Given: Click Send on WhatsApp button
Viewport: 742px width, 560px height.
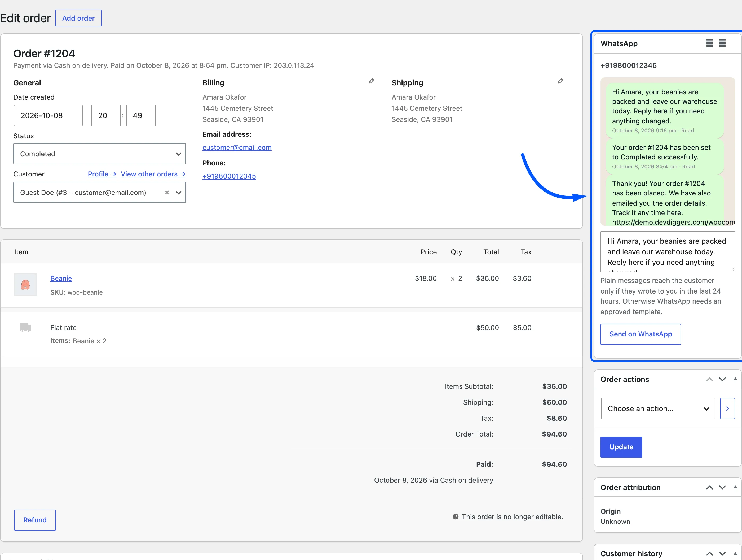Looking at the screenshot, I should pyautogui.click(x=640, y=334).
